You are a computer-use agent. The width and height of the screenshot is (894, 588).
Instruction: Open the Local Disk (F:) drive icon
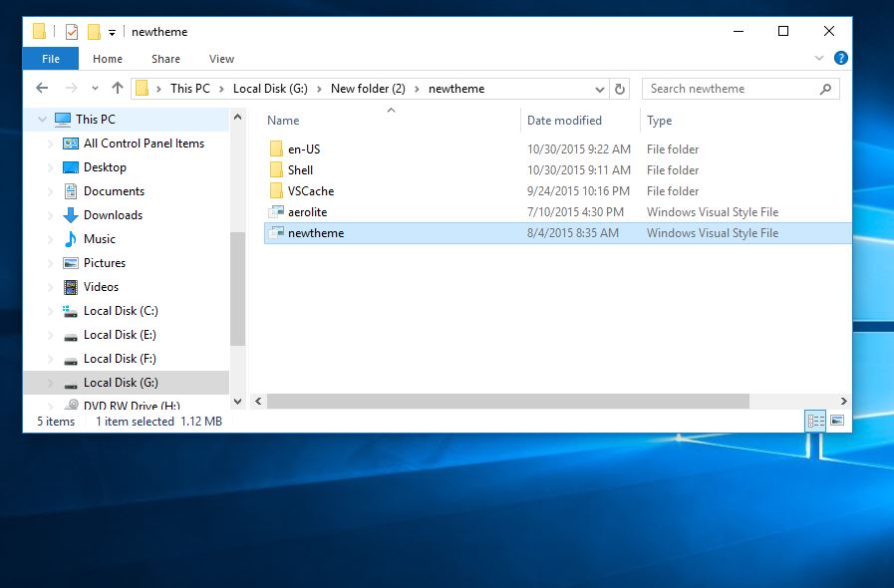(x=70, y=361)
